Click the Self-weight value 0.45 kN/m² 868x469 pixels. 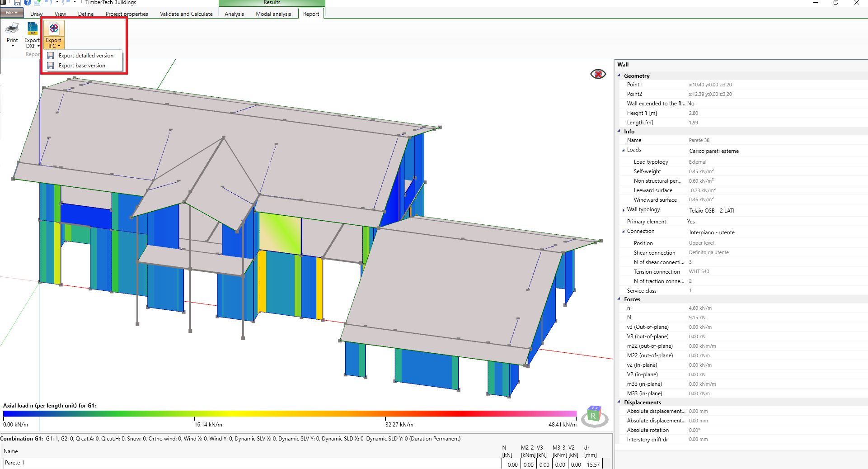(x=701, y=171)
